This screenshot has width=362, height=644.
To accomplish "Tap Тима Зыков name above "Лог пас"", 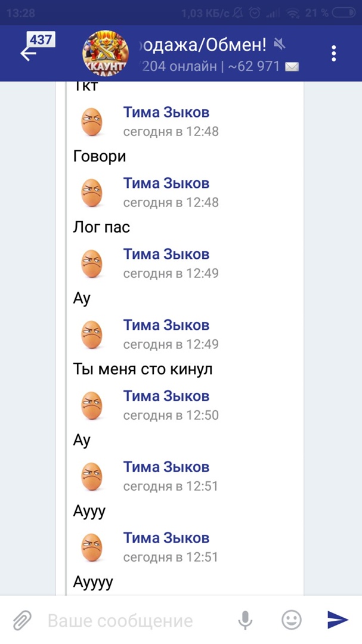I will 166,183.
